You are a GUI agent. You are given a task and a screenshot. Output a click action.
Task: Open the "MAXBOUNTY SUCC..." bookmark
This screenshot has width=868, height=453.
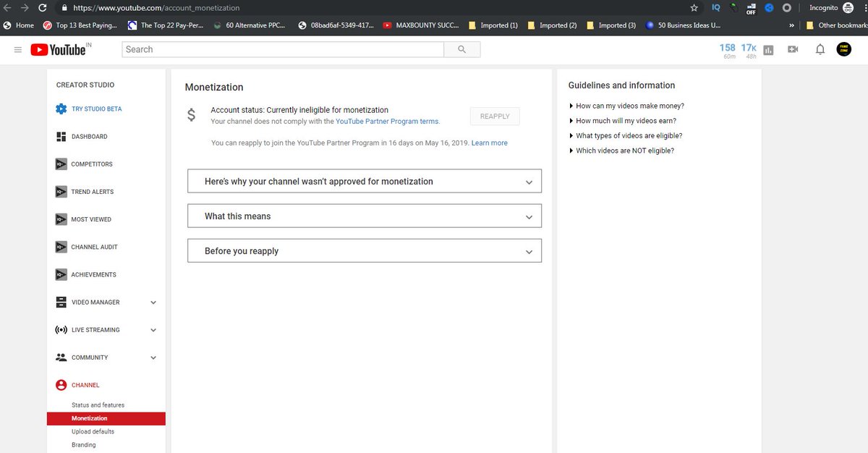421,25
